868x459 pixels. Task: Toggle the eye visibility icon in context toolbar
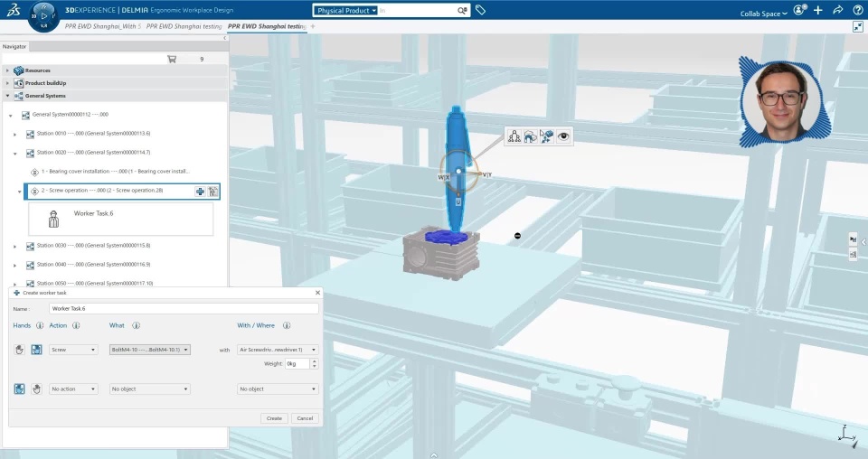click(x=563, y=136)
